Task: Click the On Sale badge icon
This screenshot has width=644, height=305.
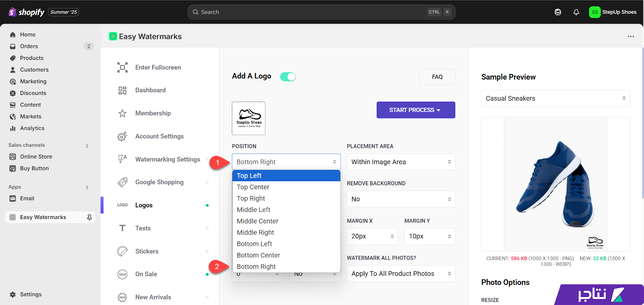Action: pyautogui.click(x=122, y=274)
